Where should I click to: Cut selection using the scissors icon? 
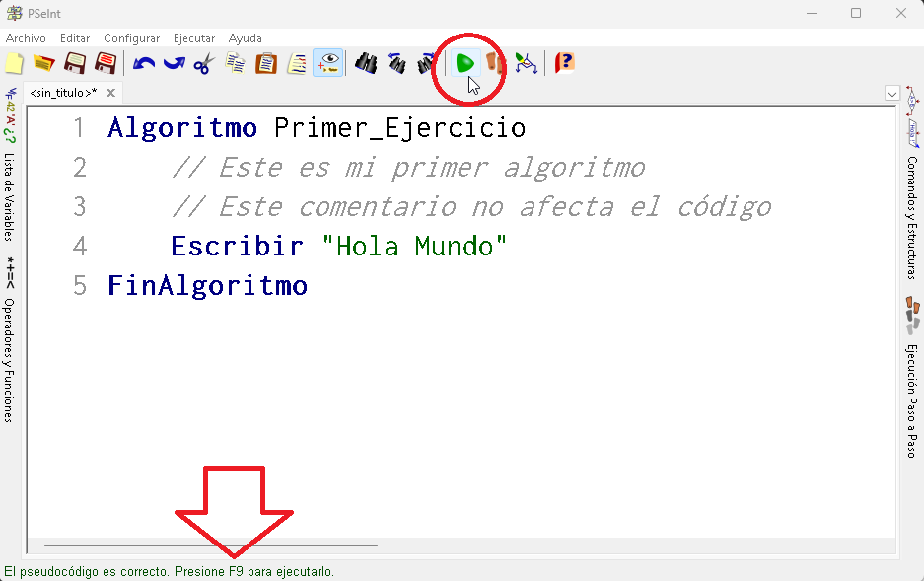click(204, 63)
